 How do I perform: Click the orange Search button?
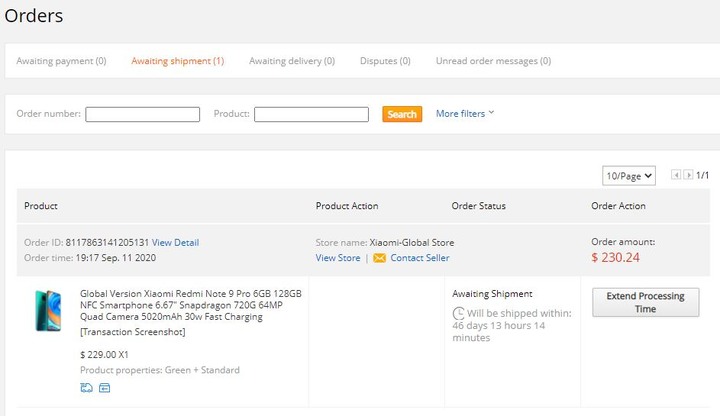click(x=402, y=114)
